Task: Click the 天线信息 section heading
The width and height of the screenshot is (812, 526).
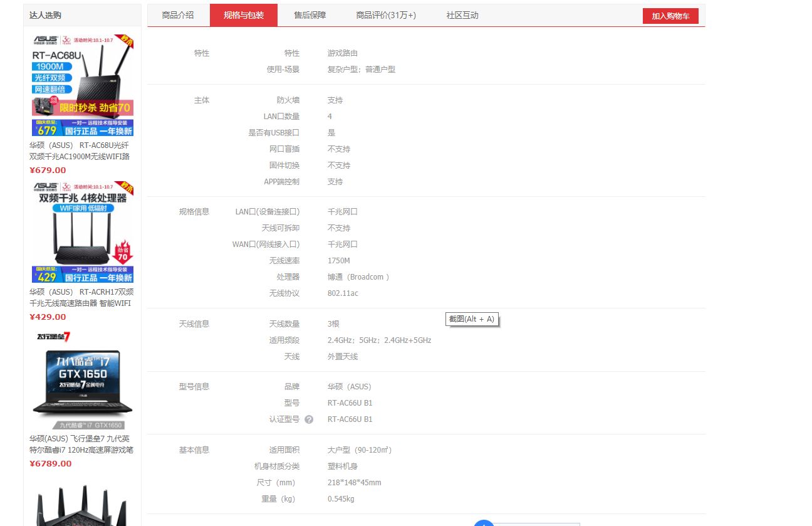Action: [x=194, y=324]
